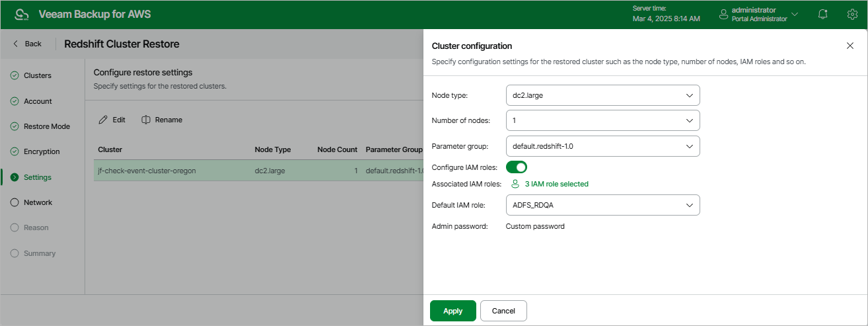This screenshot has width=868, height=326.
Task: Click the administrator user profile icon
Action: (723, 14)
